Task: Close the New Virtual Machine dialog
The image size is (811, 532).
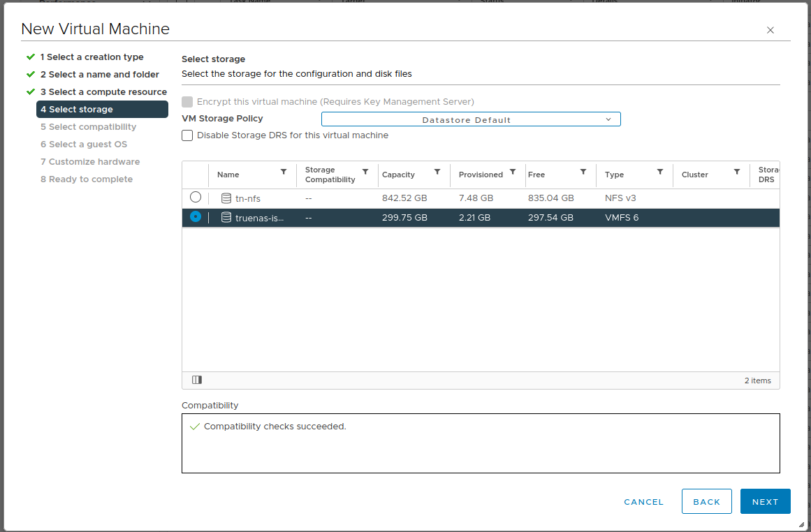Action: click(770, 30)
